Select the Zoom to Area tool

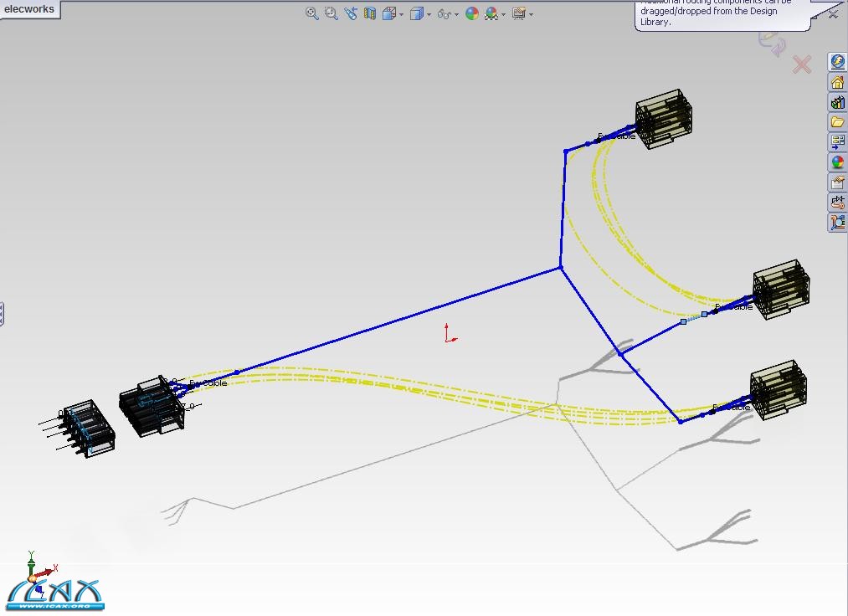[x=331, y=13]
